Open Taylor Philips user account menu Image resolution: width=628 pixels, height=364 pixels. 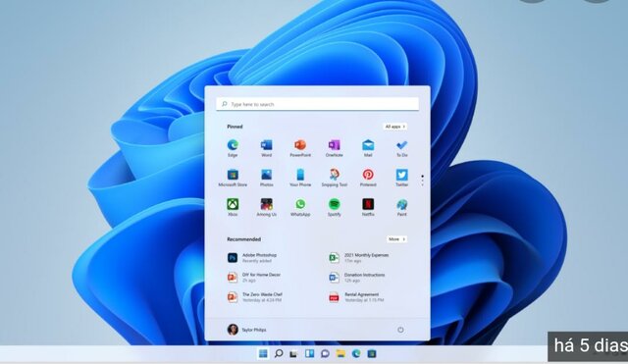click(x=246, y=330)
